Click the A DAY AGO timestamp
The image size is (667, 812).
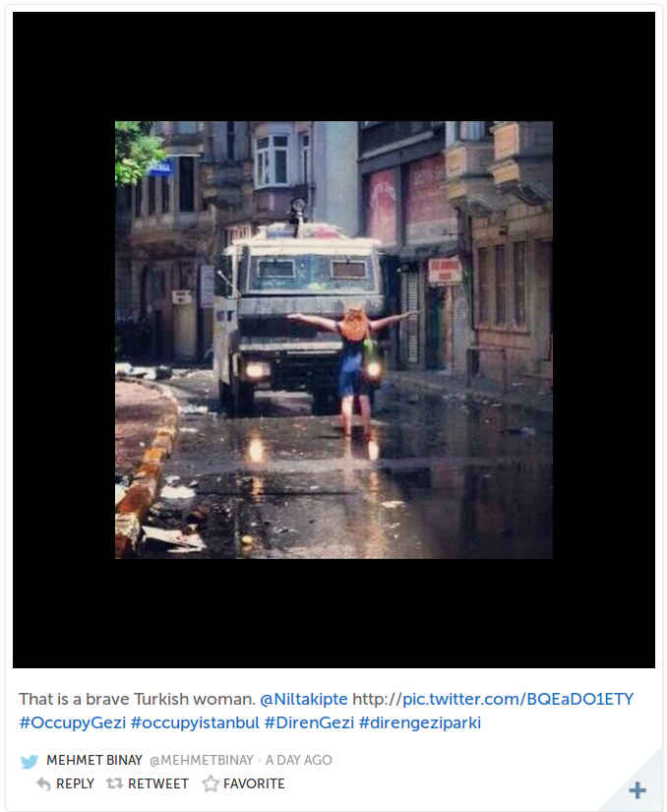pos(298,760)
